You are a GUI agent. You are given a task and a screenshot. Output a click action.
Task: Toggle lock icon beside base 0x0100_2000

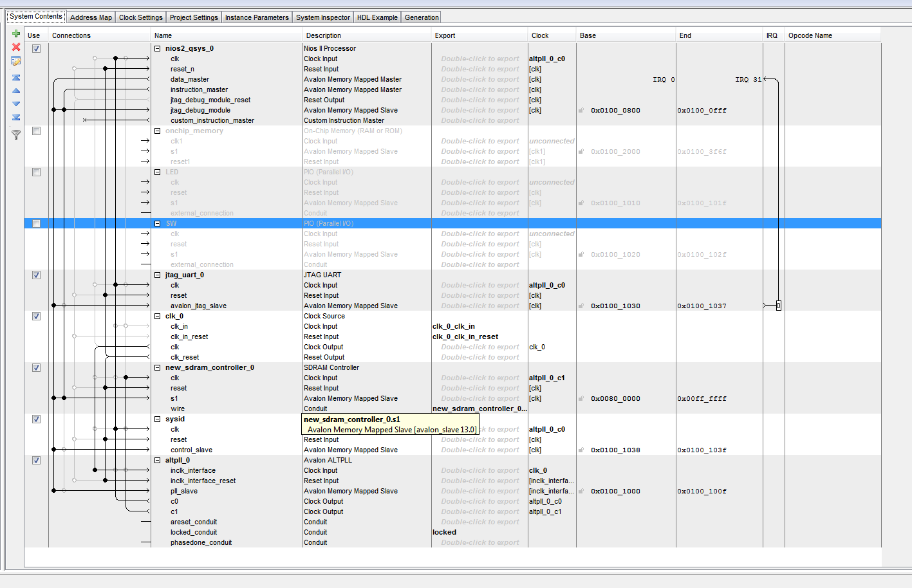581,151
